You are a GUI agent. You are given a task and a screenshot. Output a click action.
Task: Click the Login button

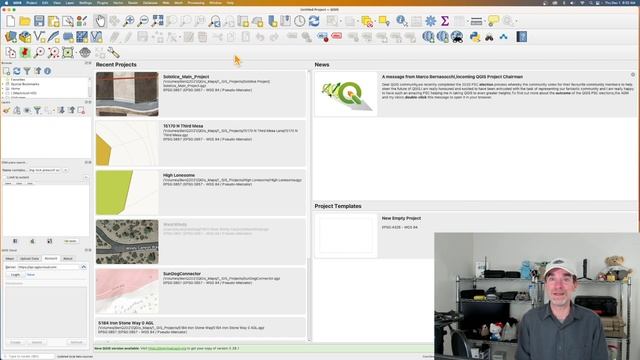[x=15, y=275]
